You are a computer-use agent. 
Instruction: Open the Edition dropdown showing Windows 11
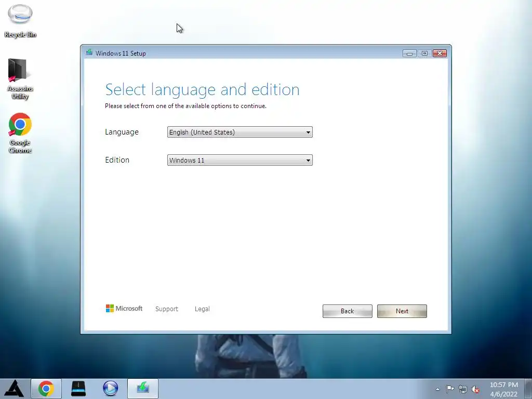[x=240, y=160]
